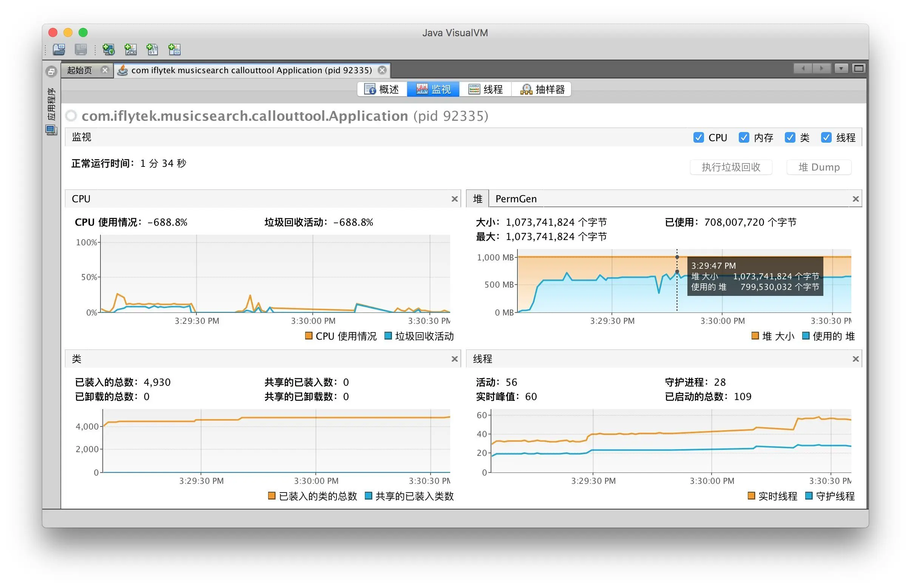Uncheck the CPU checkbox
This screenshot has height=588, width=911.
click(x=698, y=137)
